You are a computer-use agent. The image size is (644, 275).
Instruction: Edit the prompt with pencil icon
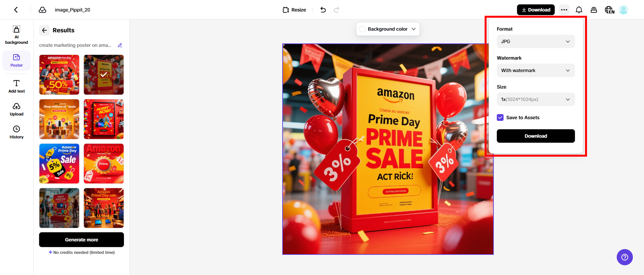pos(120,45)
